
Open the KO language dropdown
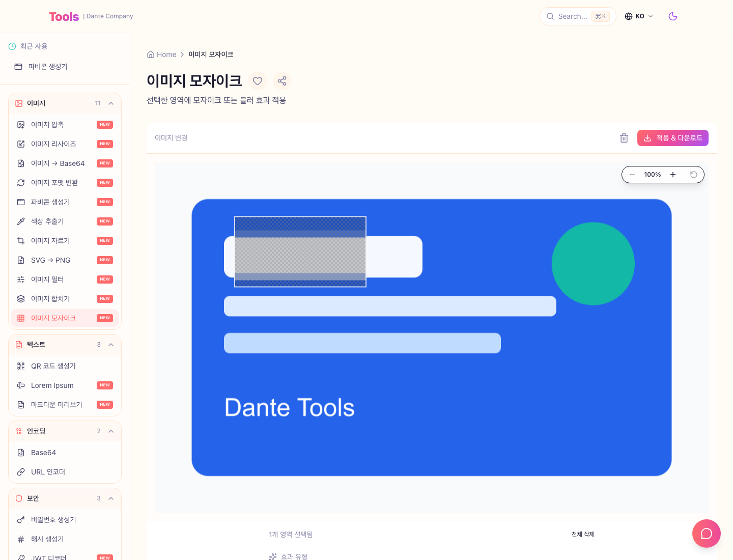pos(639,16)
